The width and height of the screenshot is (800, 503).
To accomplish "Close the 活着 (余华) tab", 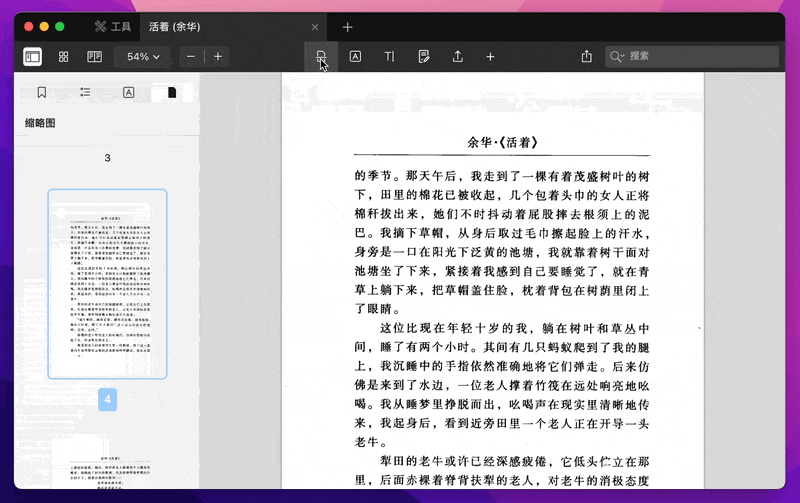I will [315, 27].
